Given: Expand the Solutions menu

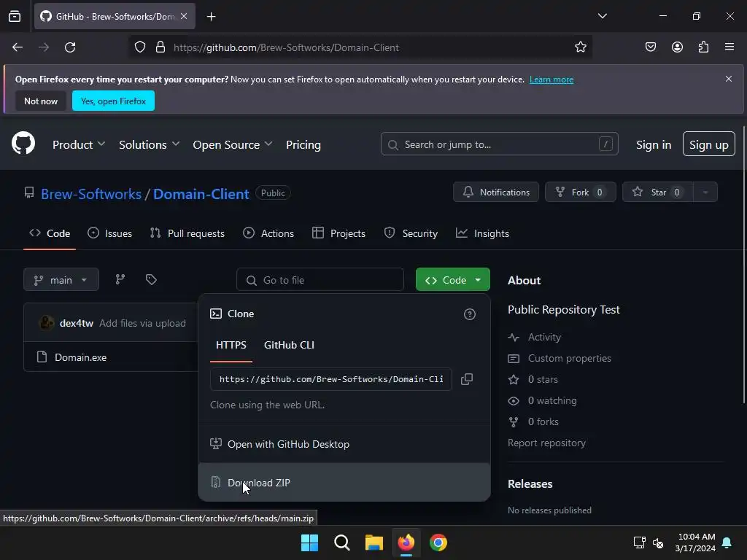Looking at the screenshot, I should pos(149,144).
